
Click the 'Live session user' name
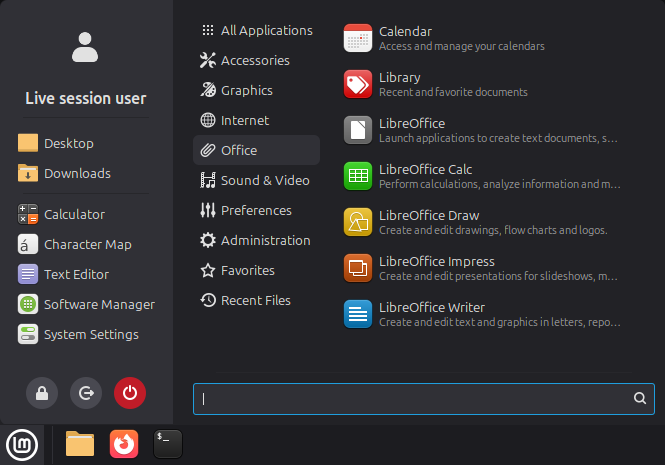click(x=85, y=98)
